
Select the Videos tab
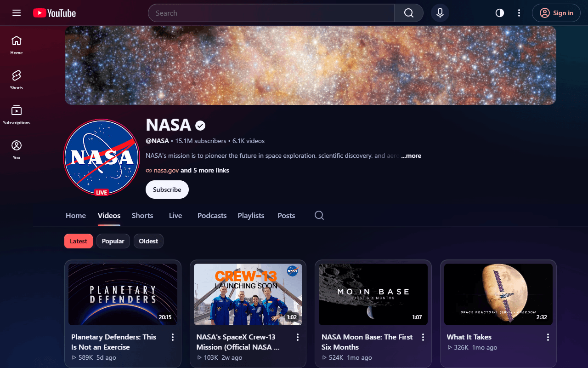pyautogui.click(x=109, y=215)
